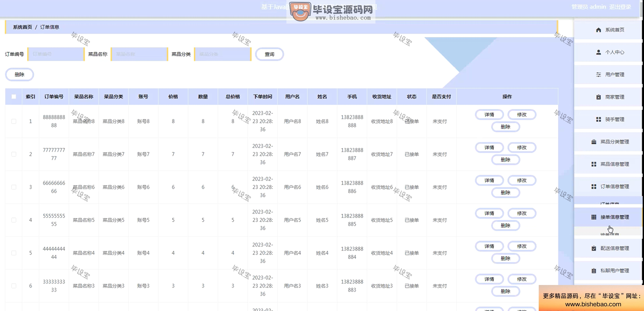Click 删除 for 菜品名称6 row

(x=506, y=193)
